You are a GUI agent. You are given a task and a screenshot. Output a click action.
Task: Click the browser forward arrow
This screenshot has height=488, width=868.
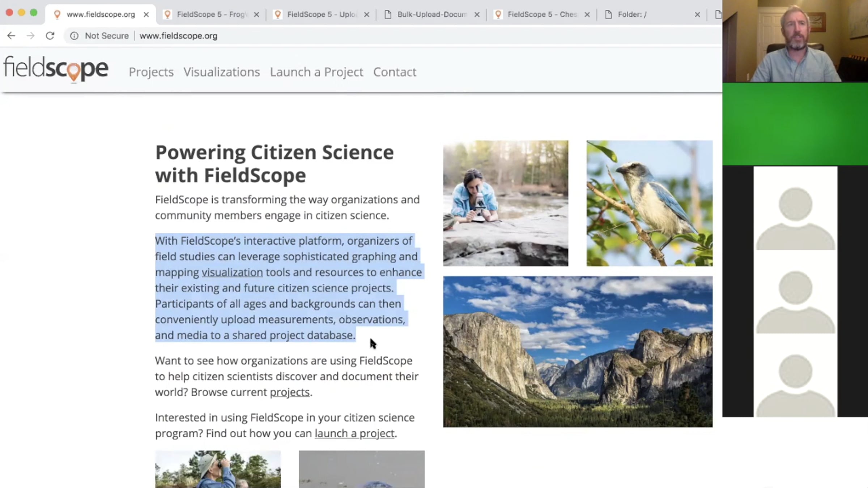(x=31, y=36)
